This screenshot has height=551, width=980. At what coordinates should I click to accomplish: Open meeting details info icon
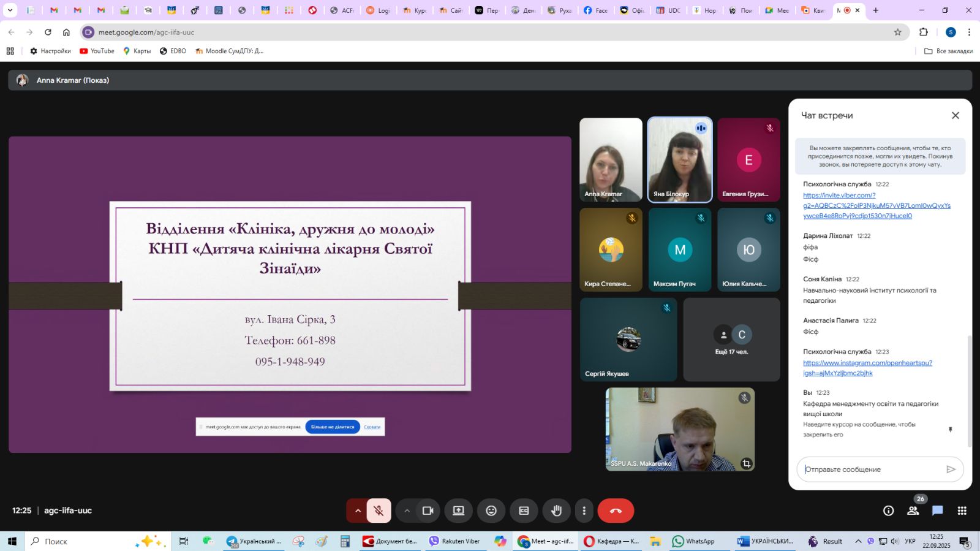(x=888, y=511)
